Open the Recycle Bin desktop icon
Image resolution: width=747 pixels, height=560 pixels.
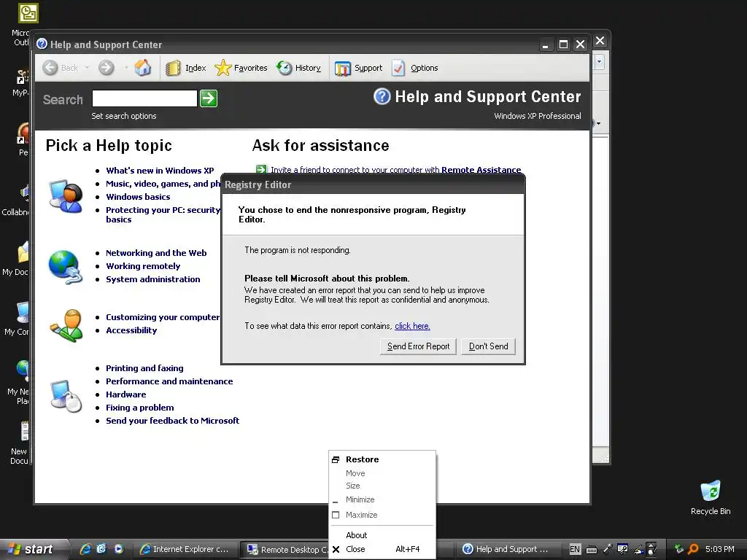pyautogui.click(x=711, y=497)
